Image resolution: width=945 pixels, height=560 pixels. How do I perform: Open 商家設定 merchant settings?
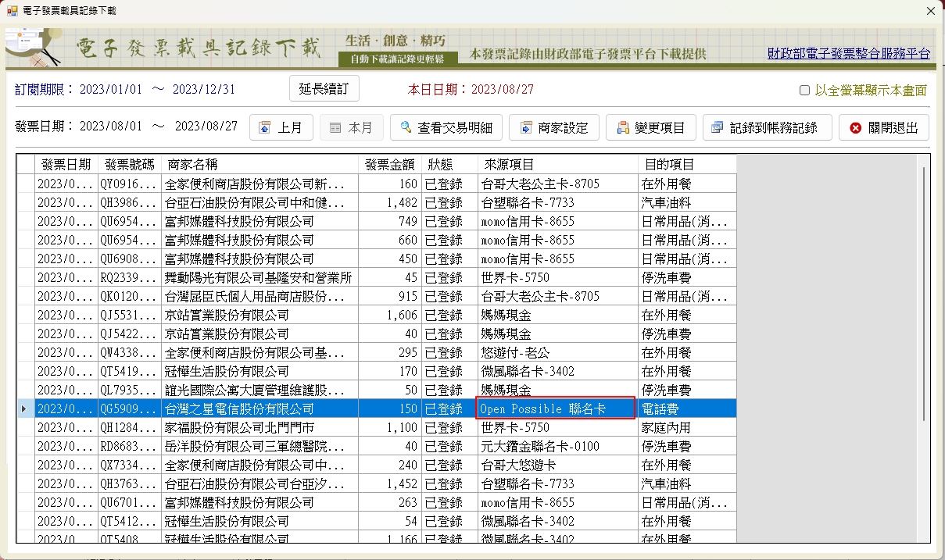point(553,127)
